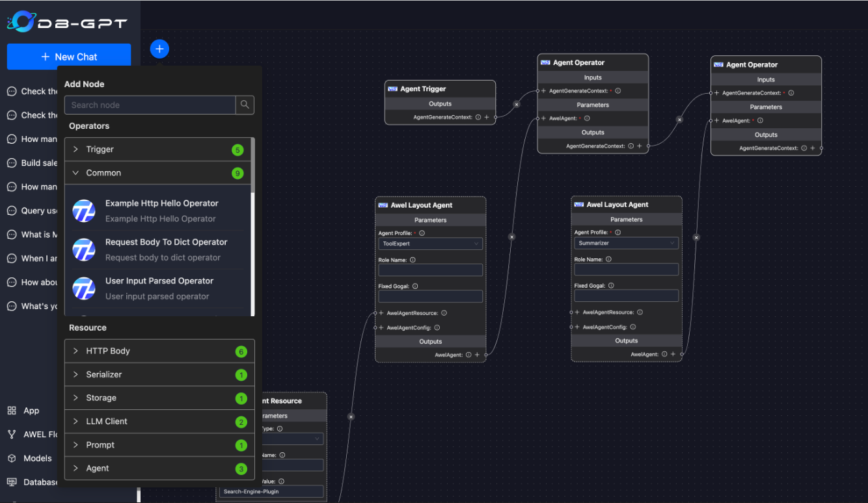Expand the Prompt resource group
868x503 pixels.
(x=159, y=445)
